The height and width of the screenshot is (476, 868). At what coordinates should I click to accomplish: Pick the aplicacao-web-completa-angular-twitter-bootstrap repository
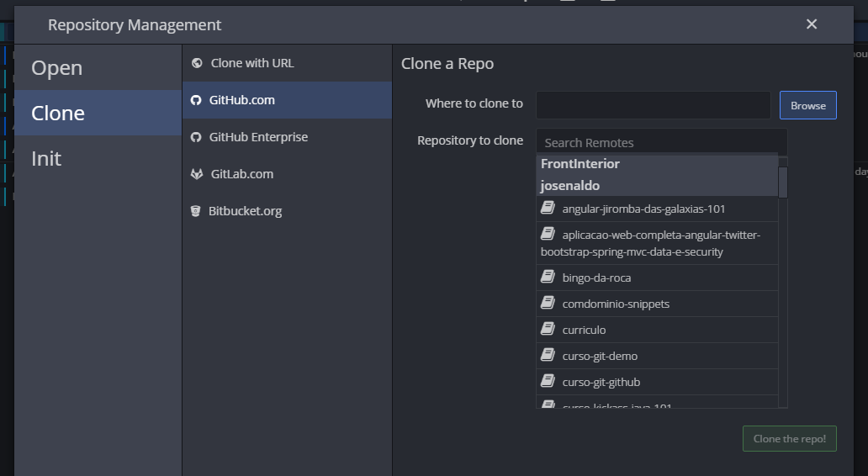tap(657, 243)
